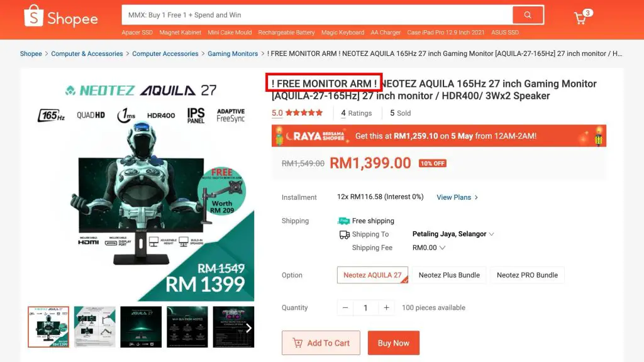
Task: Select the second product thumbnail image
Action: (95, 327)
